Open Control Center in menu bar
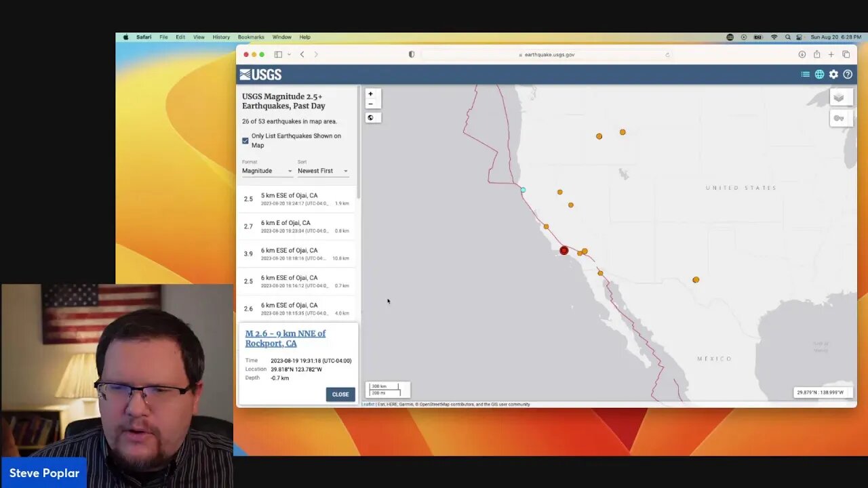The width and height of the screenshot is (868, 488). pyautogui.click(x=800, y=37)
